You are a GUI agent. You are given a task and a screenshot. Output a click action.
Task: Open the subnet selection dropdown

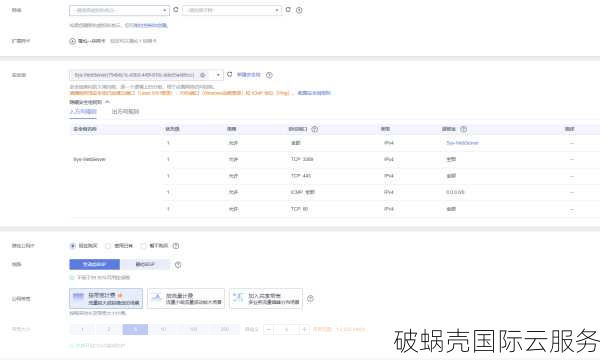[x=232, y=10]
